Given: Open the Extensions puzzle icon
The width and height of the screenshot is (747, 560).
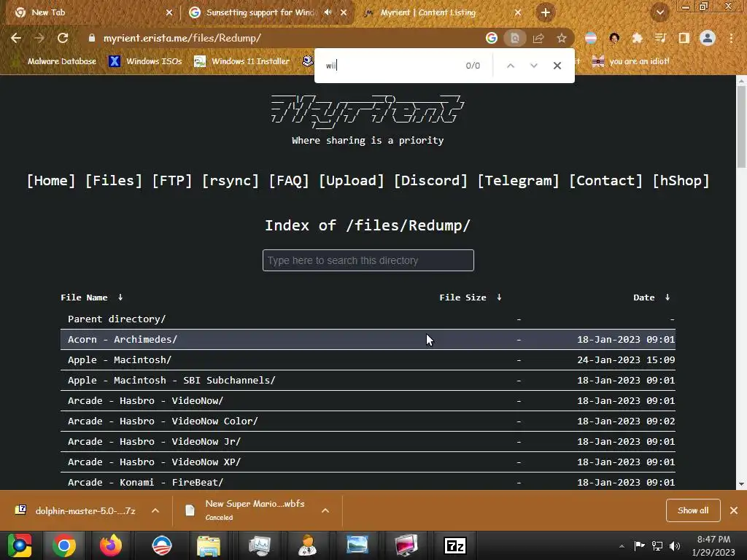Looking at the screenshot, I should (x=637, y=38).
